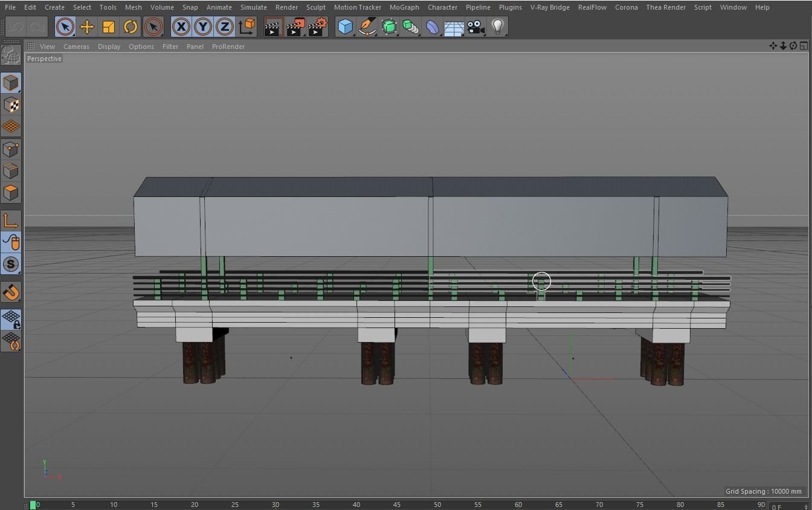
Task: Switch to Points mode
Action: tap(11, 149)
